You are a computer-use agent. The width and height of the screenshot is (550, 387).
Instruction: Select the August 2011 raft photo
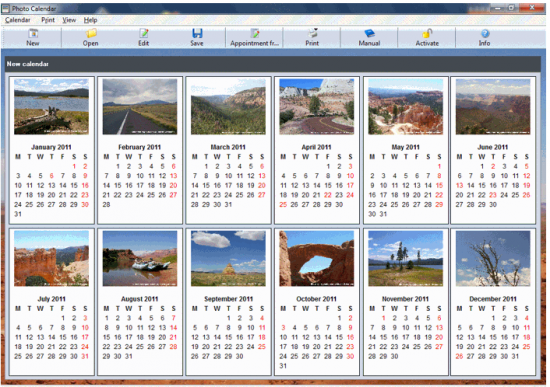click(140, 258)
